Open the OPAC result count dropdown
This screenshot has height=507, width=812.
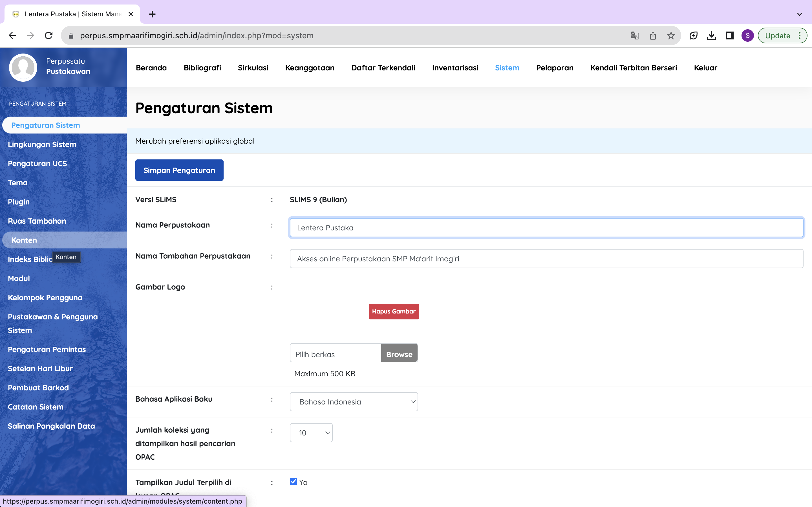[311, 433]
